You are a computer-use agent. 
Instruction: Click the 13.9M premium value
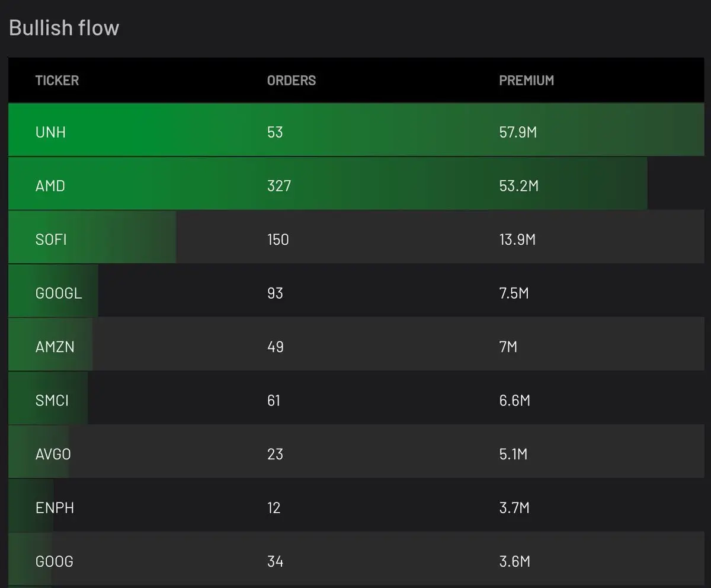tap(517, 239)
